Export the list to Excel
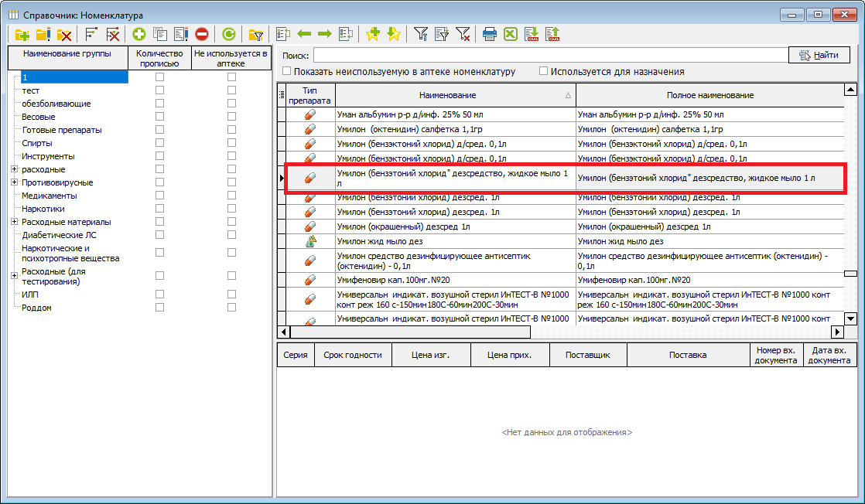 coord(511,34)
